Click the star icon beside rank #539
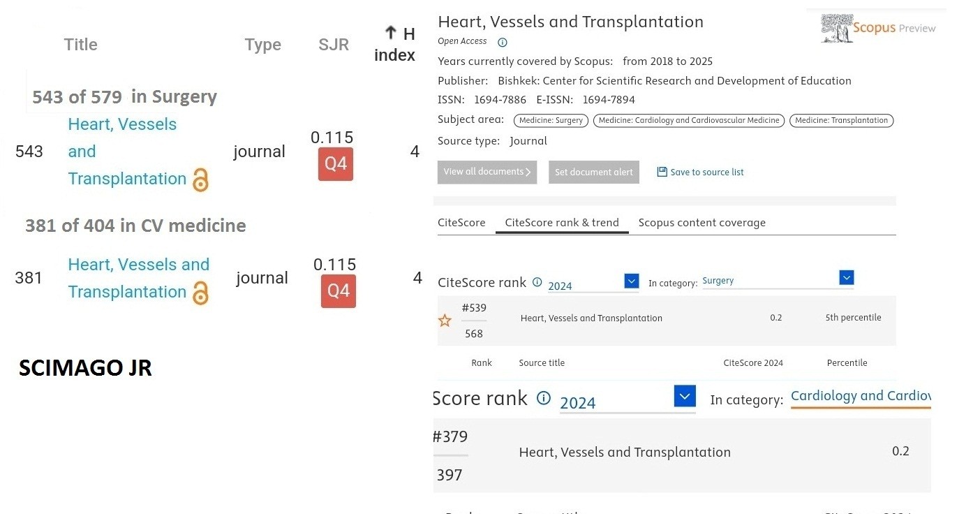The height and width of the screenshot is (514, 980). 445,321
